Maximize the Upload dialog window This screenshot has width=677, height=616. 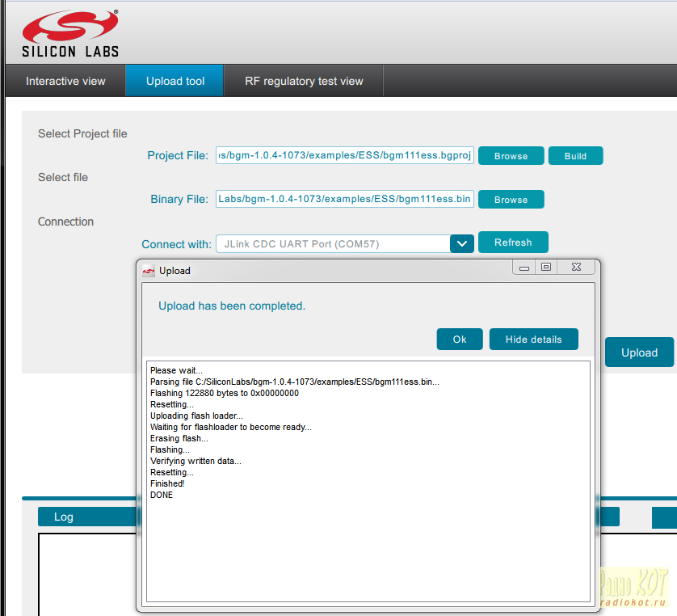point(546,268)
